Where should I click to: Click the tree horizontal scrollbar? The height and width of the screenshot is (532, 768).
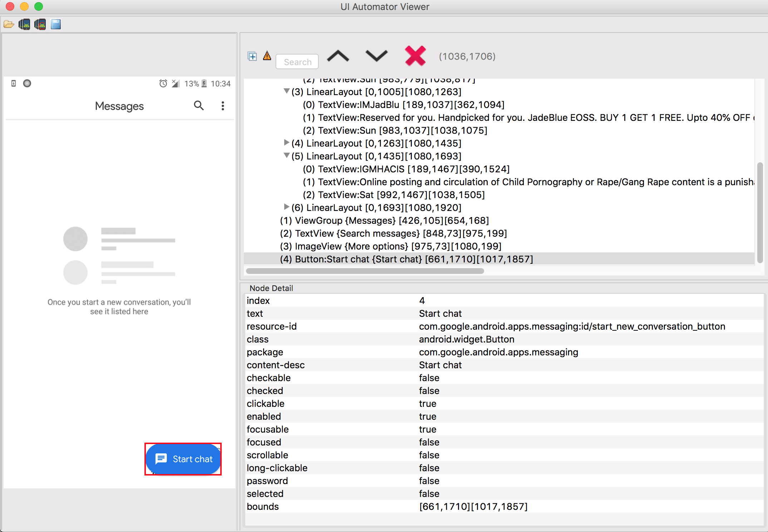(365, 271)
